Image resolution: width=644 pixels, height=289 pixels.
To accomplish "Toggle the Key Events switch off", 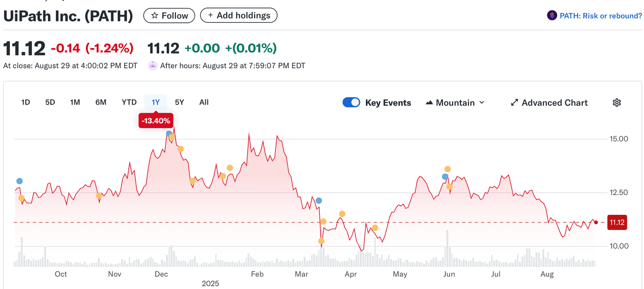I will (x=351, y=103).
